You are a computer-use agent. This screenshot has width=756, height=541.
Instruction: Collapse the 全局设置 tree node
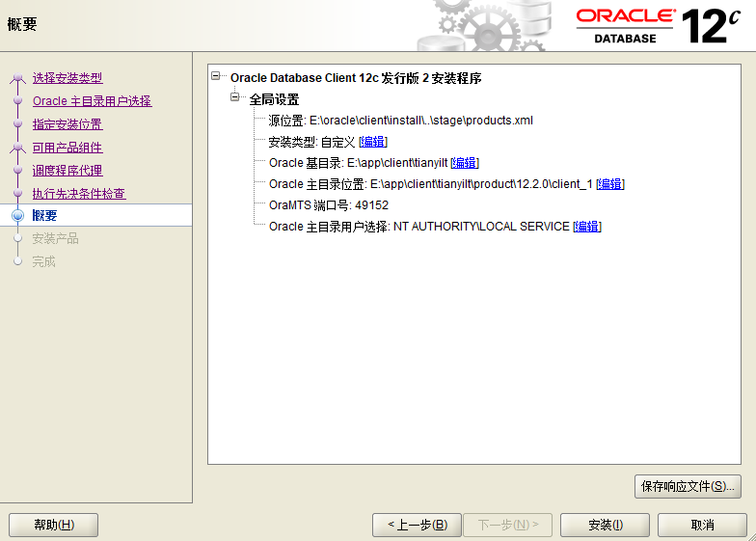coord(235,97)
